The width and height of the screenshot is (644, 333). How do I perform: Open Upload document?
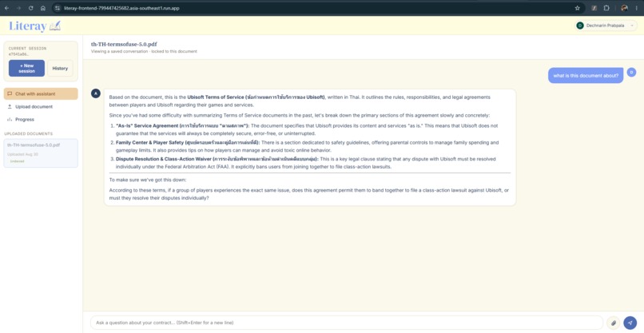[x=41, y=107]
